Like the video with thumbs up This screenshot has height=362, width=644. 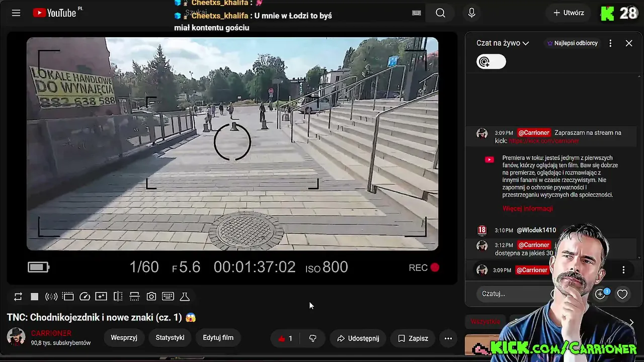point(285,338)
